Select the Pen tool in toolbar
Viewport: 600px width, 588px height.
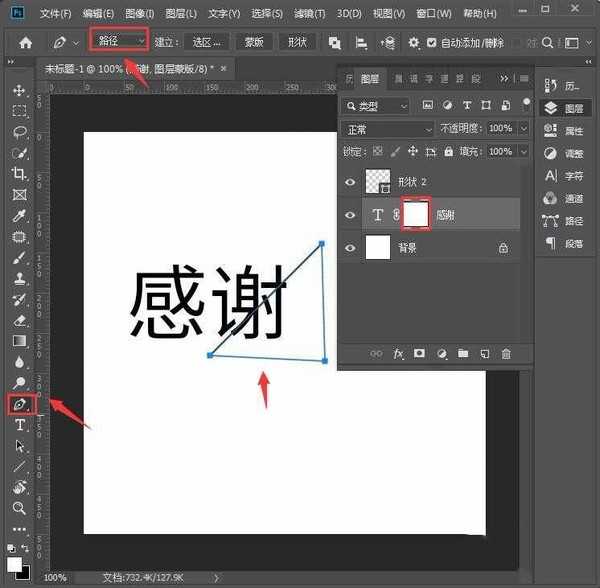18,404
